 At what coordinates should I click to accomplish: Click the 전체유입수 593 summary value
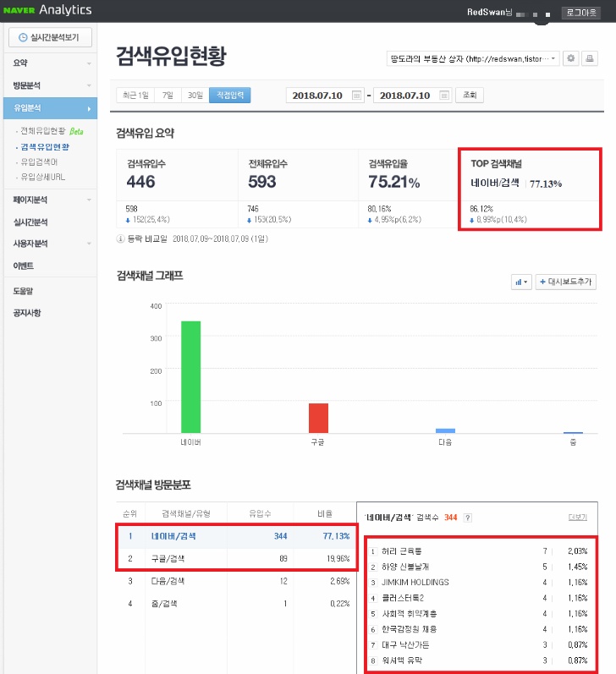coord(262,181)
